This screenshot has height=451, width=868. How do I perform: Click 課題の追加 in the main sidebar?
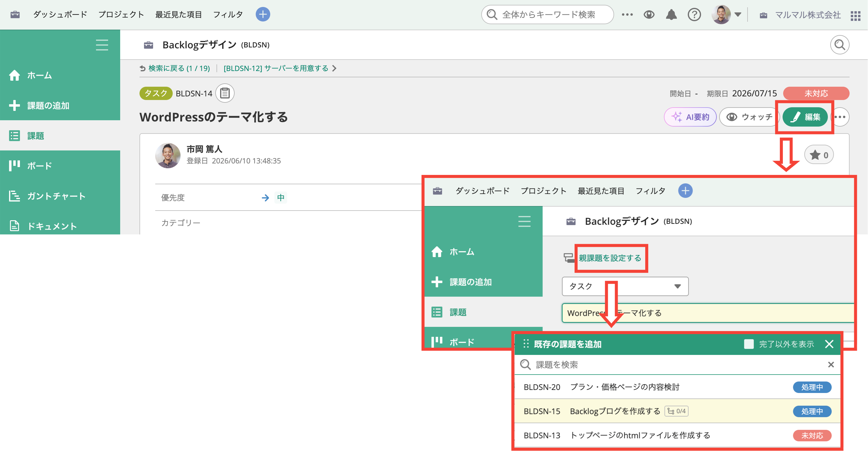coord(60,105)
